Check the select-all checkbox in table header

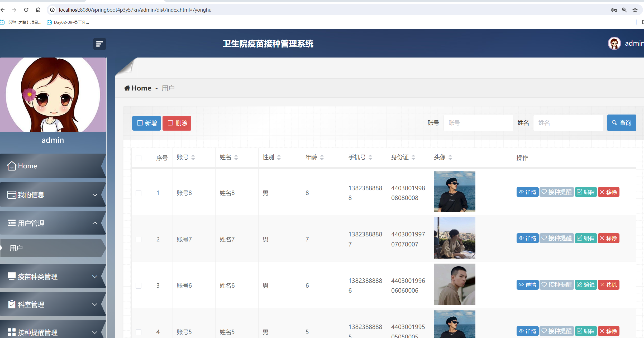139,158
